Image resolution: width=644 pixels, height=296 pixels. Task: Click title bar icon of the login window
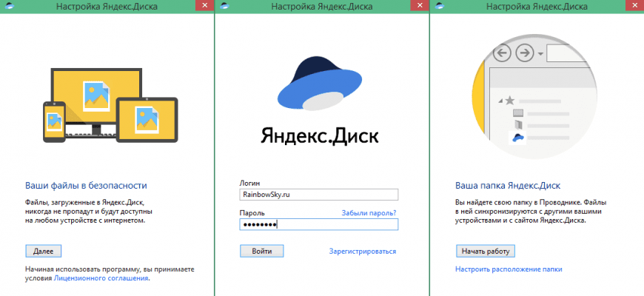pos(224,6)
